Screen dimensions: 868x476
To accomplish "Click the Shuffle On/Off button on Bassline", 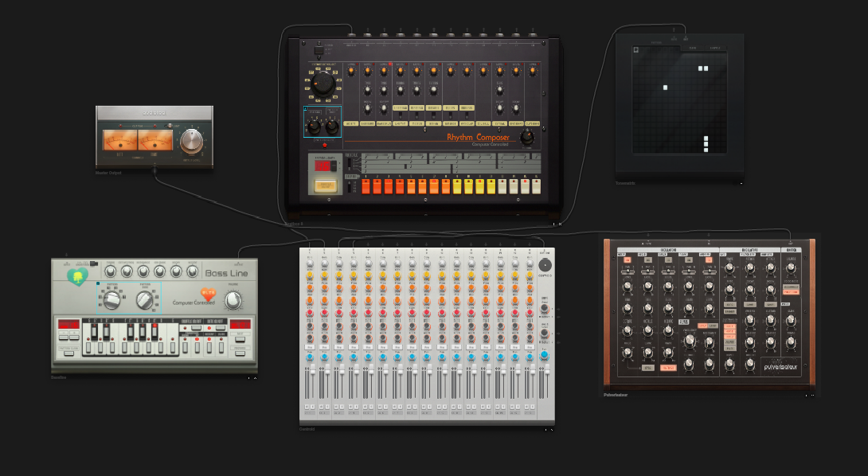I will click(x=196, y=328).
